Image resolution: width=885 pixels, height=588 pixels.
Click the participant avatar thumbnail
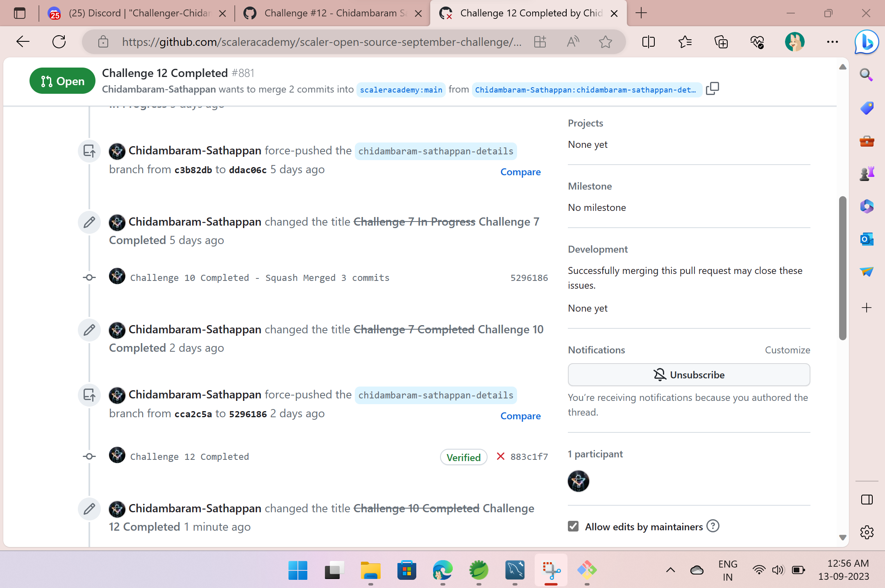[578, 481]
